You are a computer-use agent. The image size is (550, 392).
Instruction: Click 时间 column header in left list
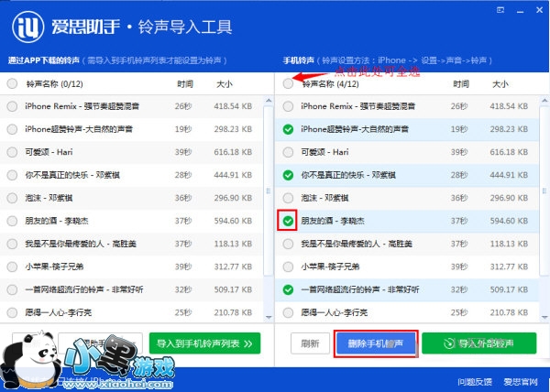pyautogui.click(x=185, y=84)
